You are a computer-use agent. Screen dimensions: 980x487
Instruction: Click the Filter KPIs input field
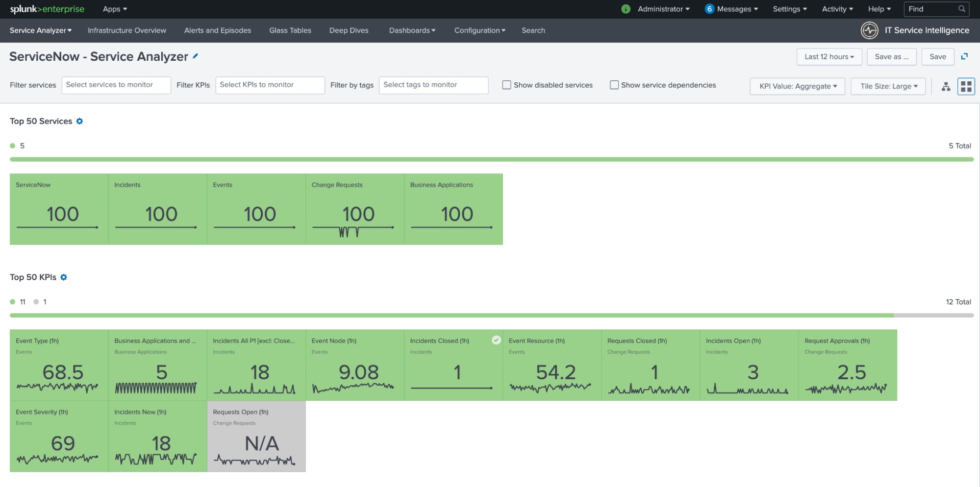click(270, 85)
